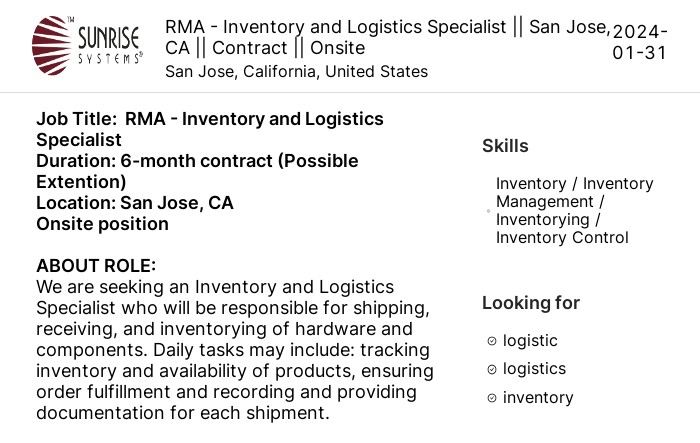Click the Duration 6-month contract line
Viewport: 700px width, 443px height.
tap(197, 171)
